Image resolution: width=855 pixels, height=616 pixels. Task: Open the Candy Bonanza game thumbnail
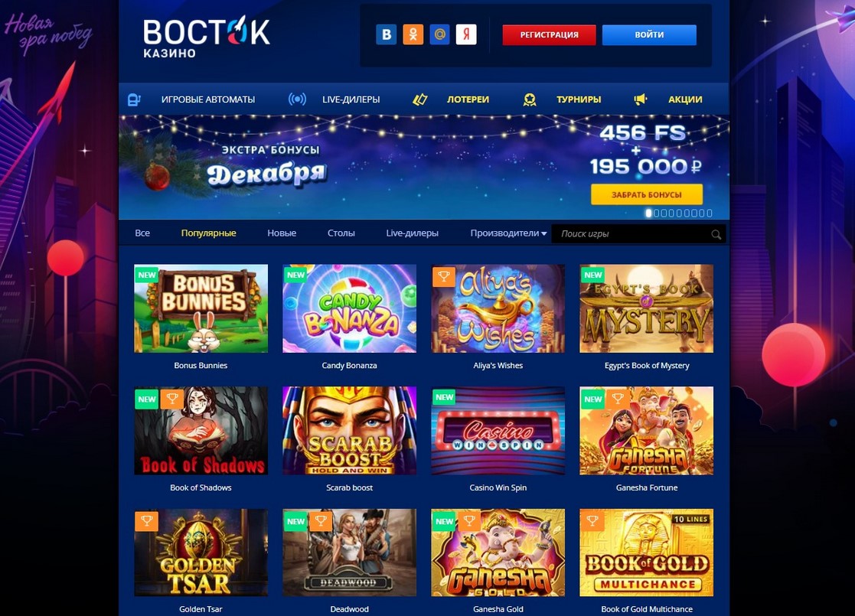tap(349, 308)
